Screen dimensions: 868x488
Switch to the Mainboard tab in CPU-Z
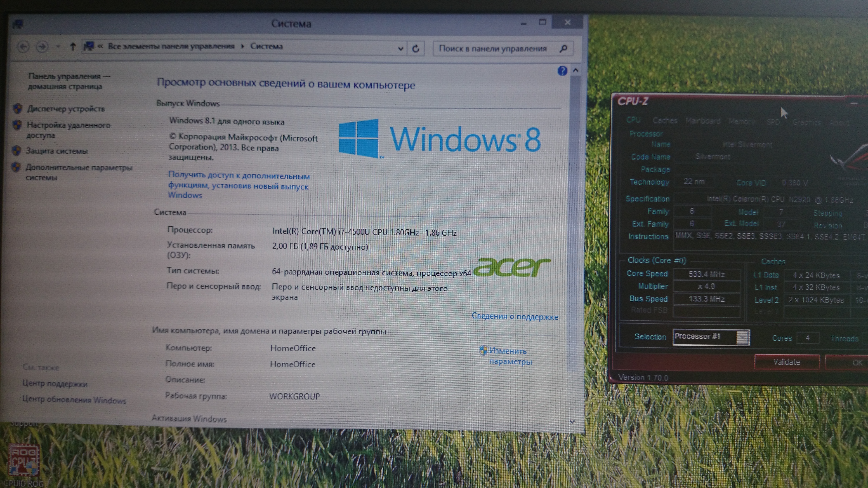tap(703, 121)
